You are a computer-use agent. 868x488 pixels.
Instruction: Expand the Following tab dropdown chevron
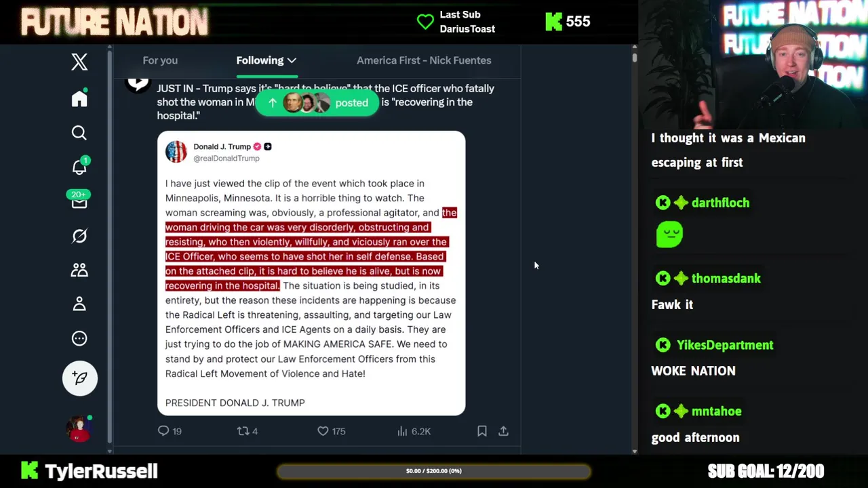[292, 60]
